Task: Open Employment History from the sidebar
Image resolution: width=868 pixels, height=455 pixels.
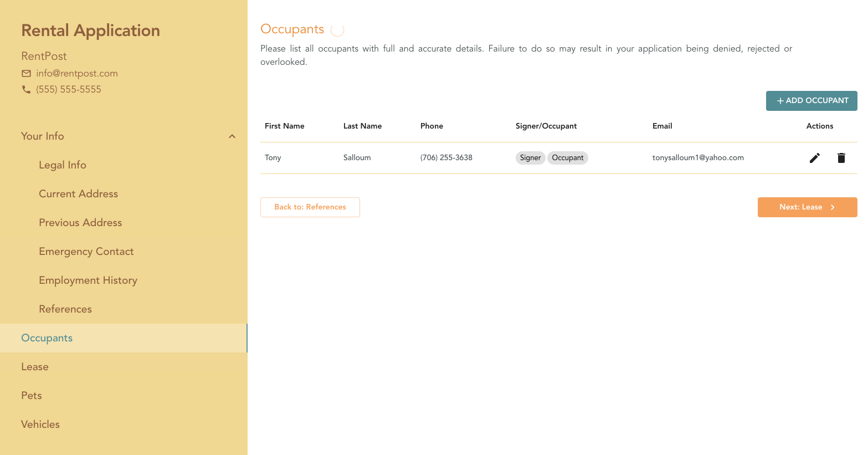Action: pos(88,280)
